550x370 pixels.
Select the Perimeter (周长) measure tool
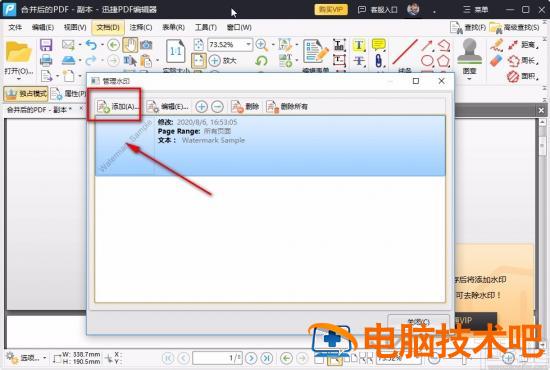pos(524,61)
